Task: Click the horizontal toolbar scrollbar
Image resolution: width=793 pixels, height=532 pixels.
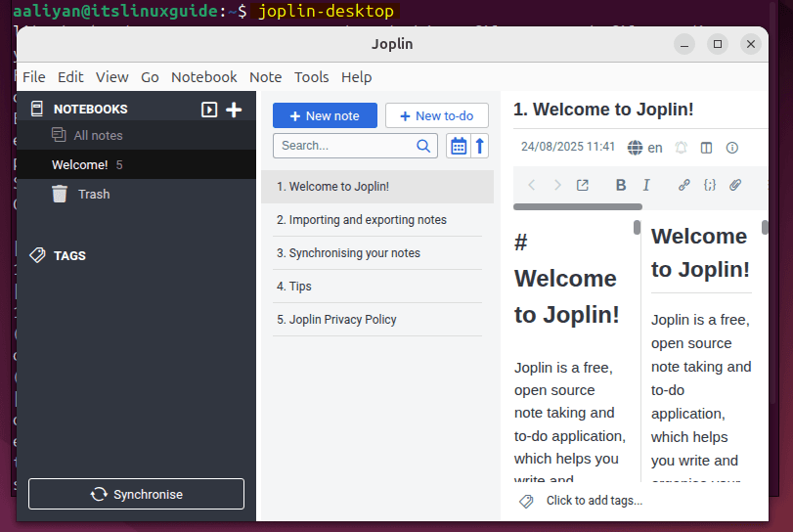Action: pos(577,206)
